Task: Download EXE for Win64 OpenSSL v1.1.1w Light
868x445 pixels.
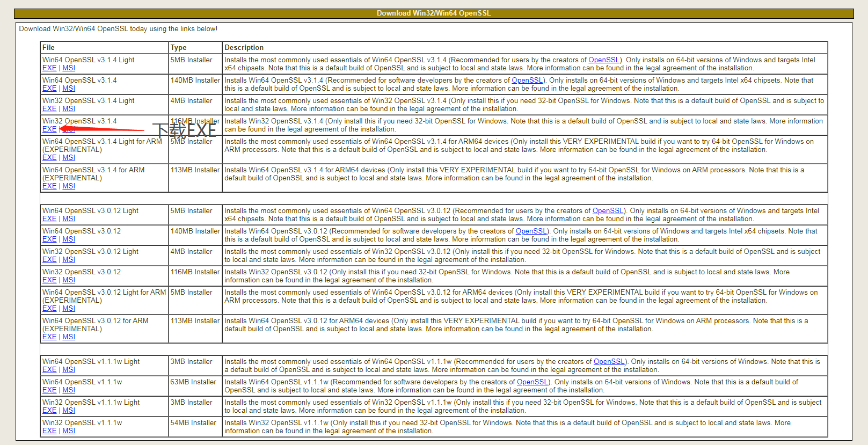Action: pos(49,370)
